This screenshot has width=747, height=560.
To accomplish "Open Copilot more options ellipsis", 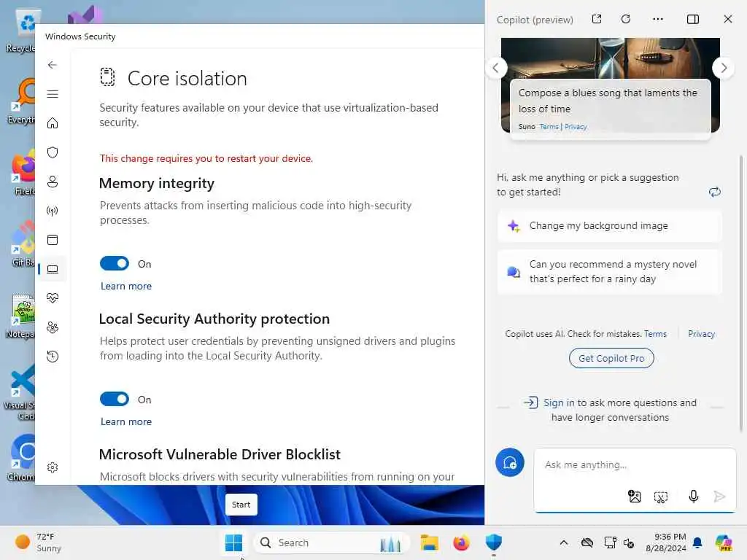I will [x=658, y=19].
